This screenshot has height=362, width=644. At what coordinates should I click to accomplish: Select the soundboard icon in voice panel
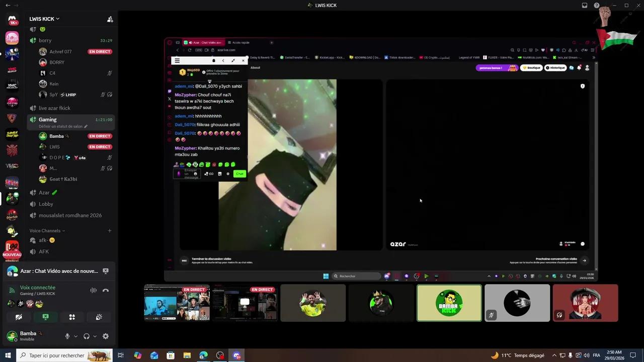[x=99, y=317]
